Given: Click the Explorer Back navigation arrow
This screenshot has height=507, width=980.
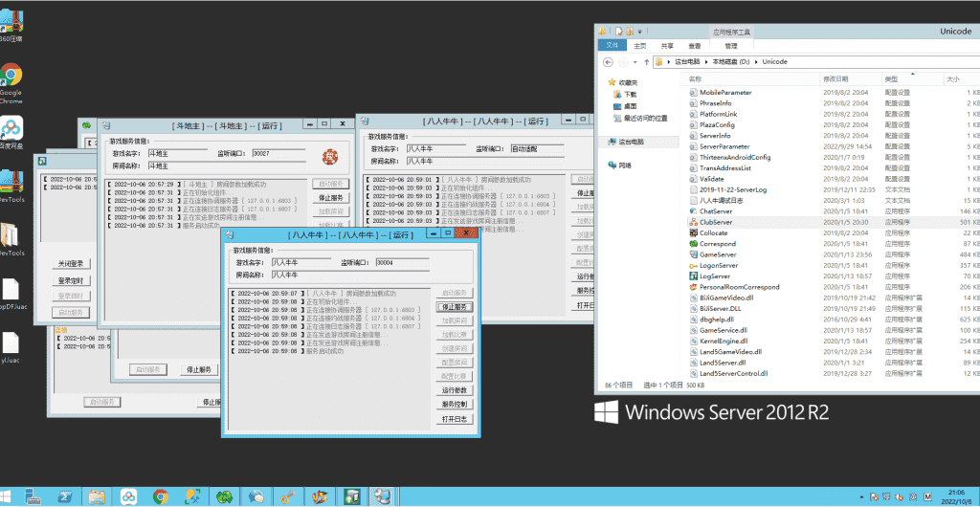Looking at the screenshot, I should coord(608,62).
